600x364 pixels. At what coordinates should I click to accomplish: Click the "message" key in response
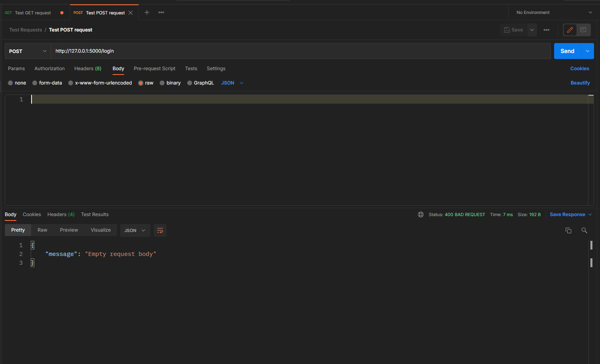61,254
